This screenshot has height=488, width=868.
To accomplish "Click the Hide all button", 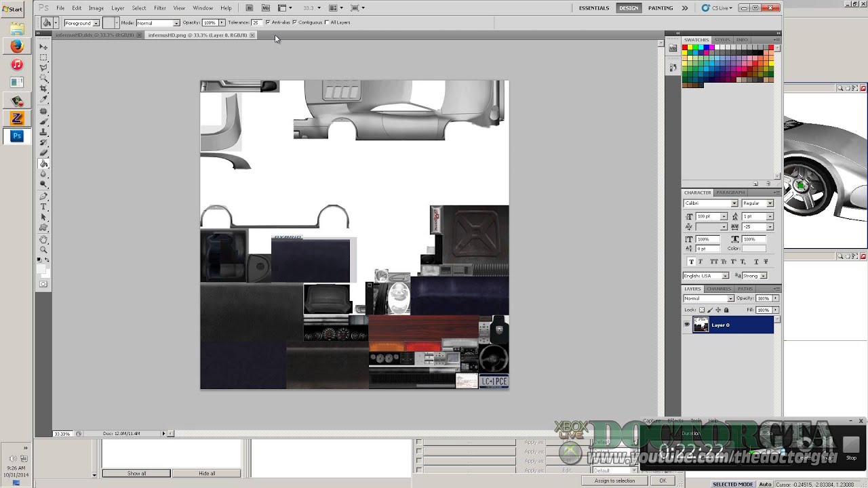I will (x=207, y=473).
